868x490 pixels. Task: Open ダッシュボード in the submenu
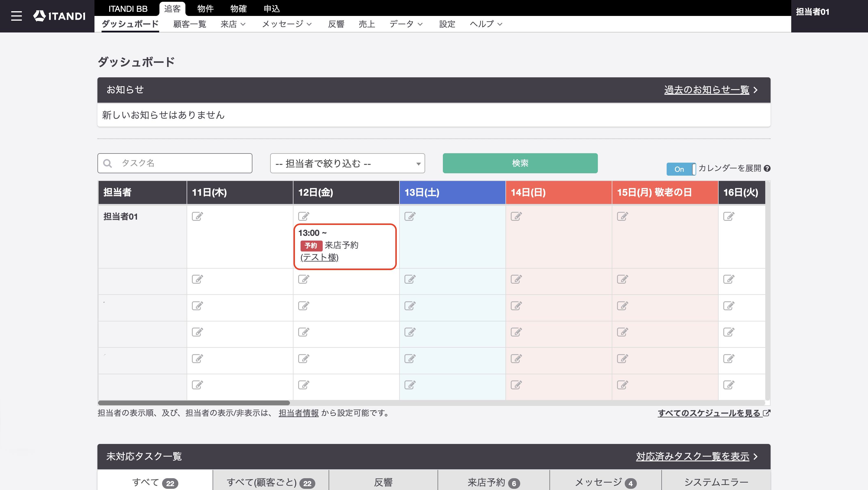[130, 24]
